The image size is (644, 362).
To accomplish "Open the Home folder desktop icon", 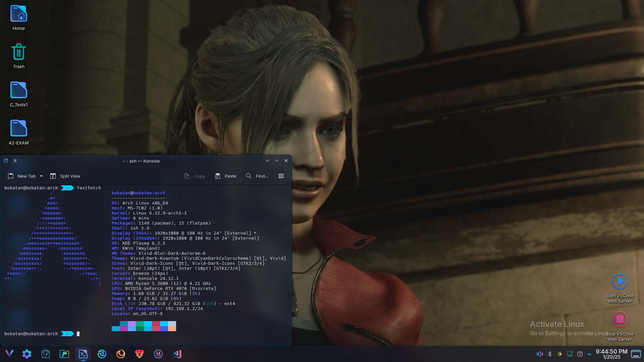I will point(19,18).
